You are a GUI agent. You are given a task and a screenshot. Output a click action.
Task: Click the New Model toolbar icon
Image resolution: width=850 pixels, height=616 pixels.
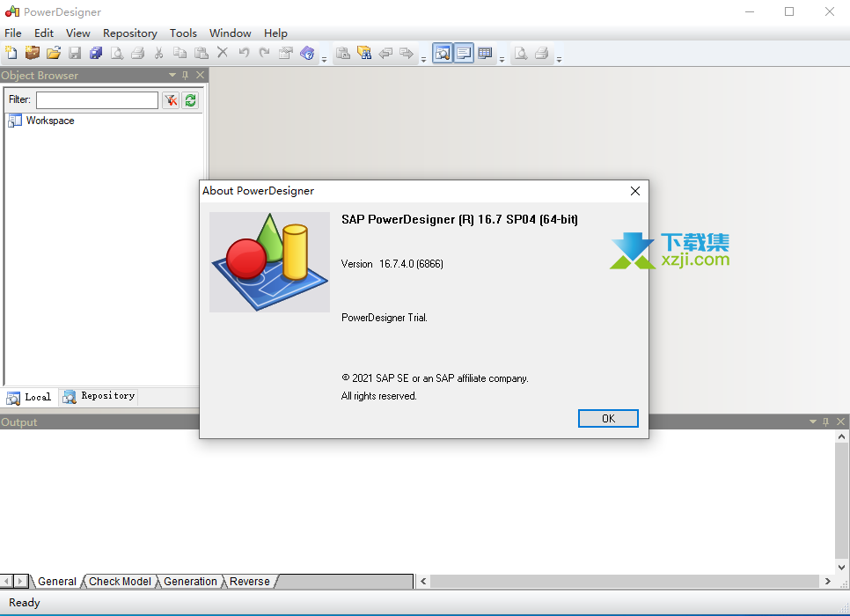[x=11, y=53]
